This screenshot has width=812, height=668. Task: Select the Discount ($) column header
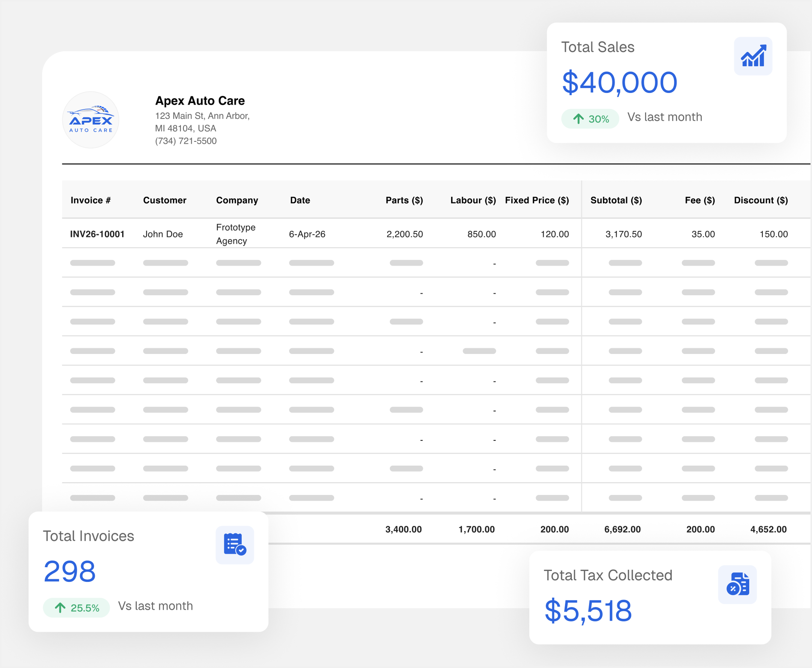tap(761, 200)
